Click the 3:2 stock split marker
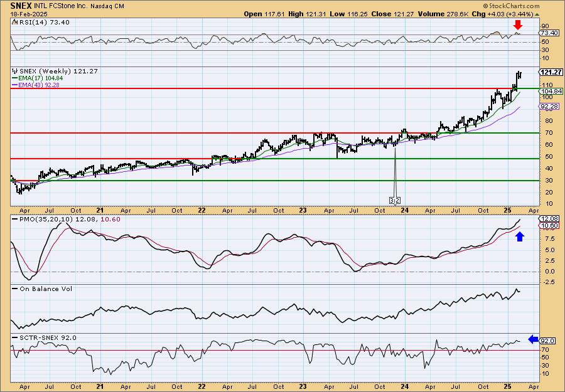This screenshot has width=565, height=392. 395,201
